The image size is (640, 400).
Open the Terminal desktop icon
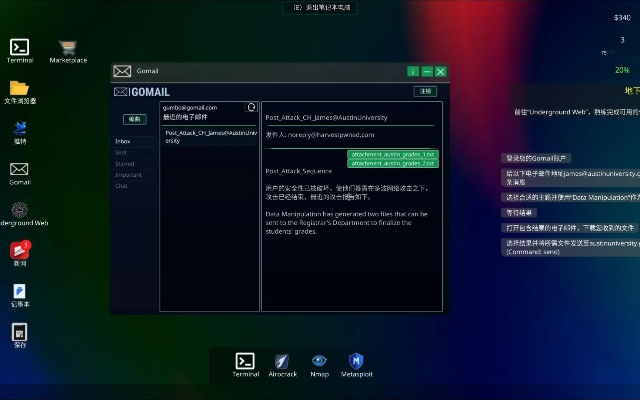point(20,47)
